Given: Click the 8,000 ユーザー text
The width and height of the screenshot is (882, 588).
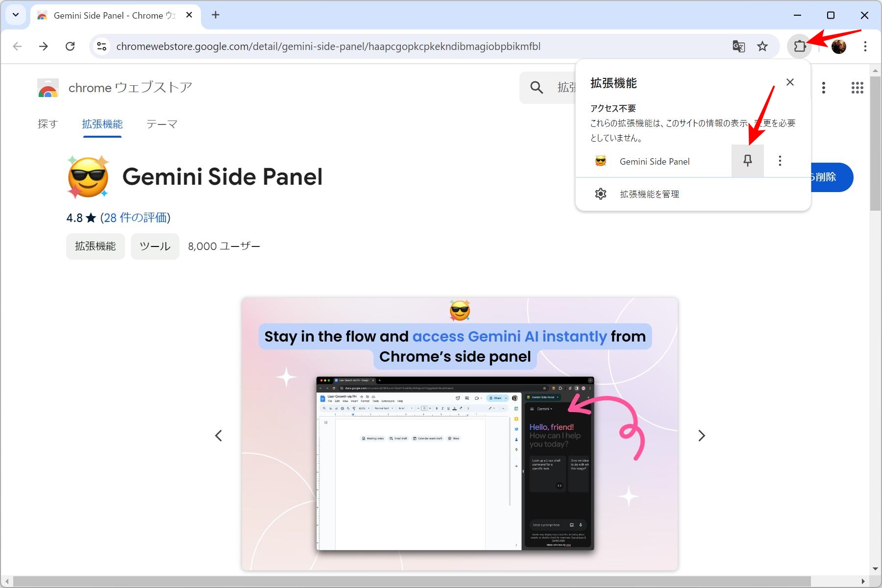Looking at the screenshot, I should 224,246.
